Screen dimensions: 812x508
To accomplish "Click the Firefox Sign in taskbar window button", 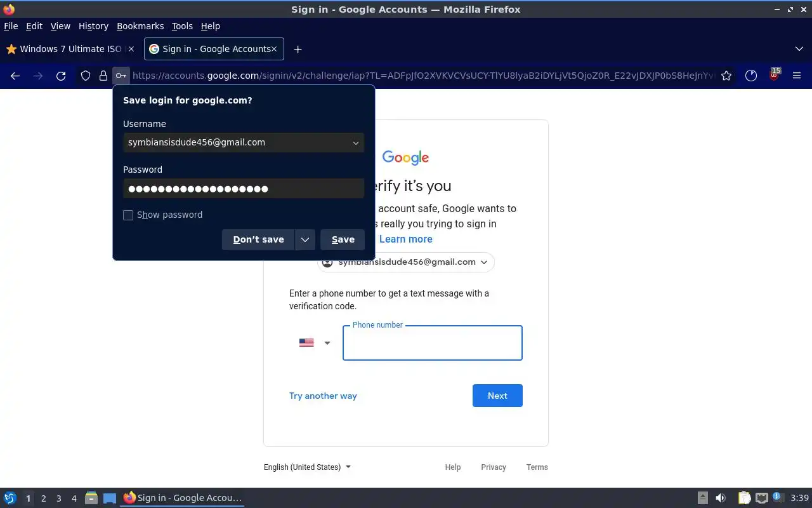I will click(x=182, y=498).
